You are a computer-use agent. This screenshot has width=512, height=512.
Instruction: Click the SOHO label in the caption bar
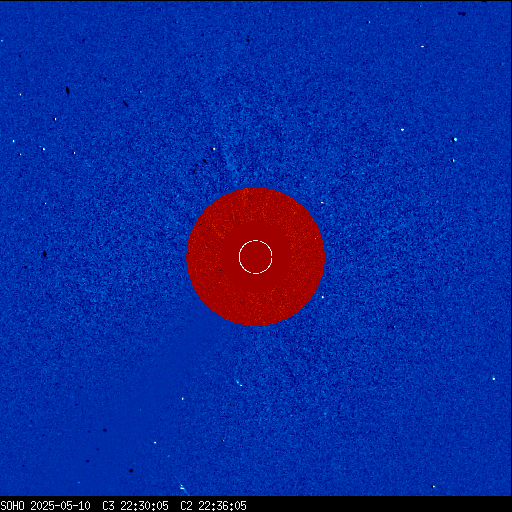coord(13,506)
